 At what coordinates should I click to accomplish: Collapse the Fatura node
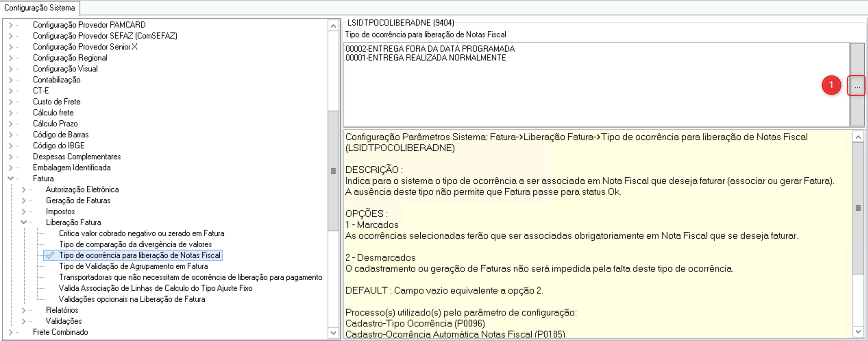[11, 178]
